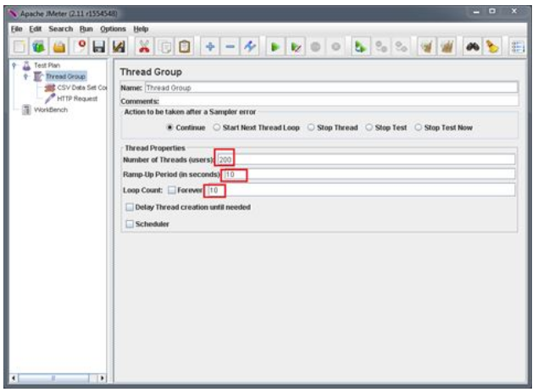Viewport: 538px width, 392px height.
Task: Minimize the Apache JMeter window
Action: click(x=476, y=12)
